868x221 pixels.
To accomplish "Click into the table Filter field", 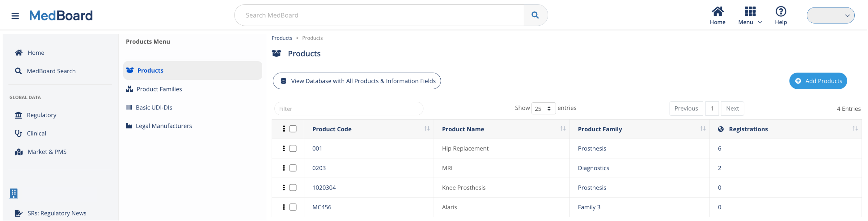I will pyautogui.click(x=349, y=109).
